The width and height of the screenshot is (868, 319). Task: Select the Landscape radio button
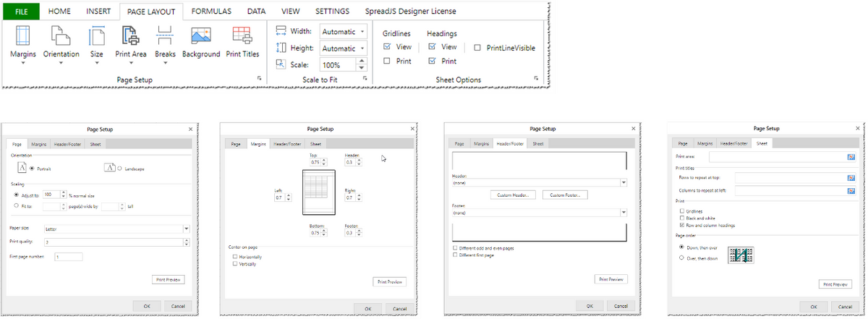[120, 169]
